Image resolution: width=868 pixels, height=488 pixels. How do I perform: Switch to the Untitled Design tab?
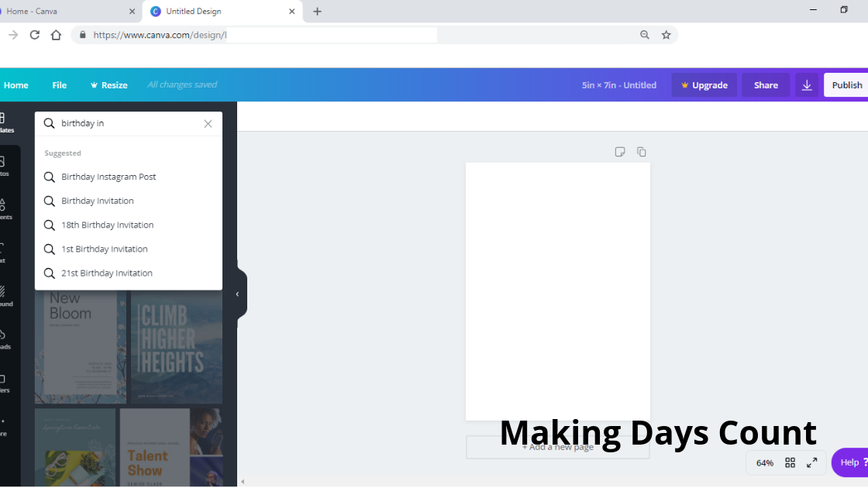tap(222, 11)
